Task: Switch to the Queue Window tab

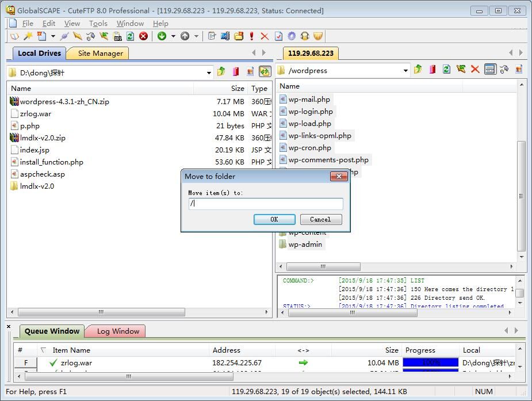Action: click(52, 331)
